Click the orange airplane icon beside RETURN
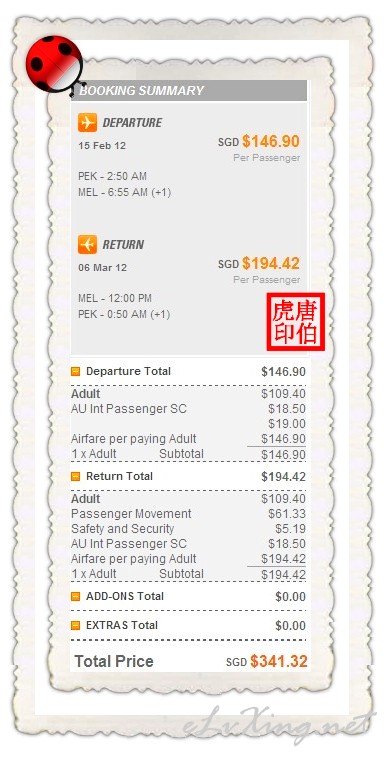 tap(87, 245)
